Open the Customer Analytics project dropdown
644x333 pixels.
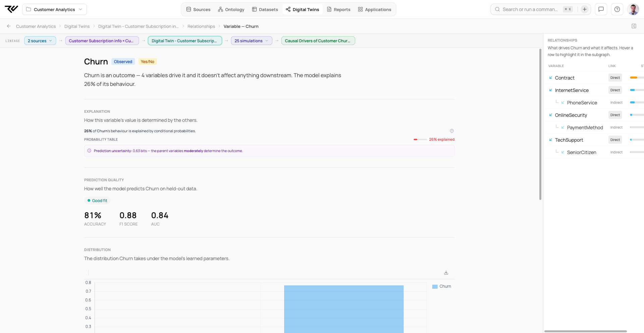pyautogui.click(x=54, y=9)
